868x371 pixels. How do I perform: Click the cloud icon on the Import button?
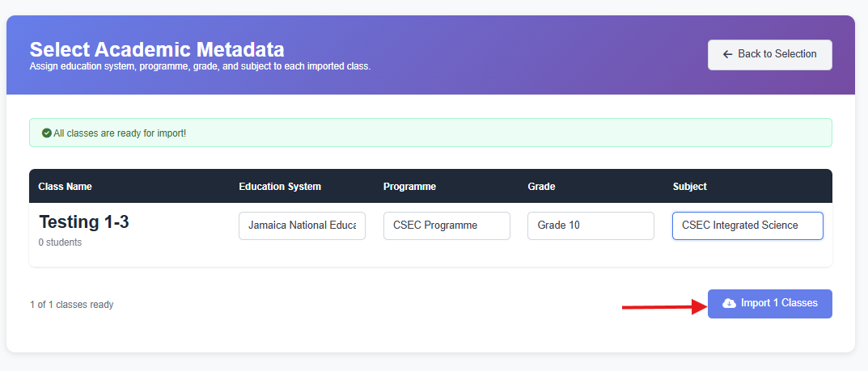pos(729,303)
